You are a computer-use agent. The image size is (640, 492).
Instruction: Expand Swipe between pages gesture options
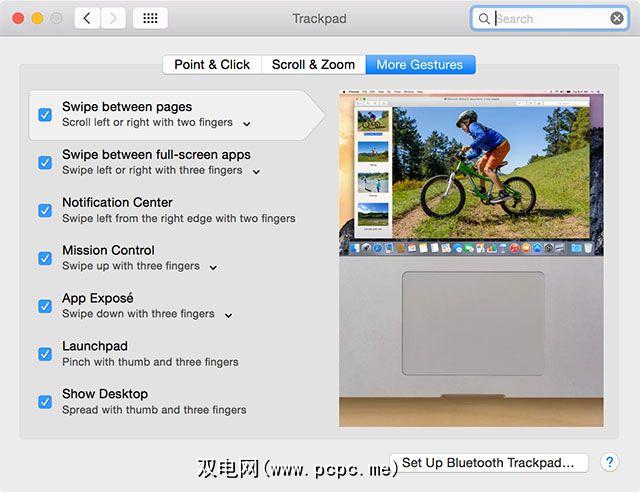click(247, 124)
